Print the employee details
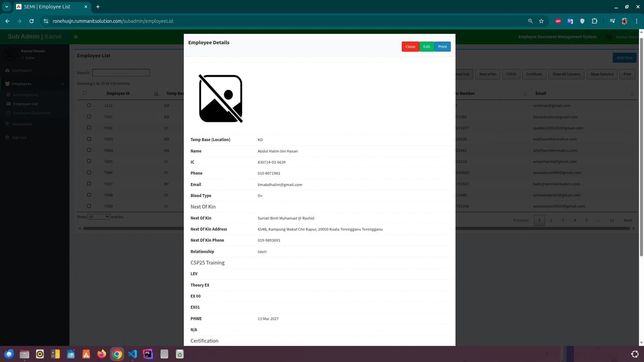Image resolution: width=644 pixels, height=362 pixels. [x=442, y=47]
